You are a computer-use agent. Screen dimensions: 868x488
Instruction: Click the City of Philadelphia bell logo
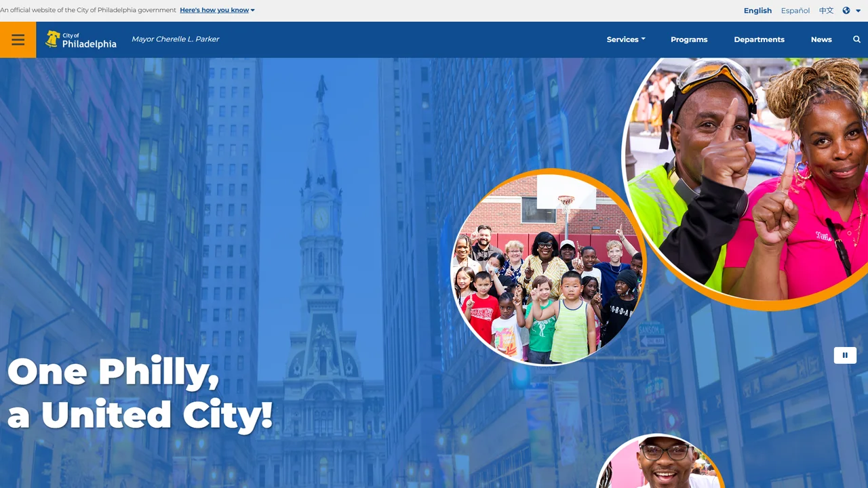coord(52,39)
